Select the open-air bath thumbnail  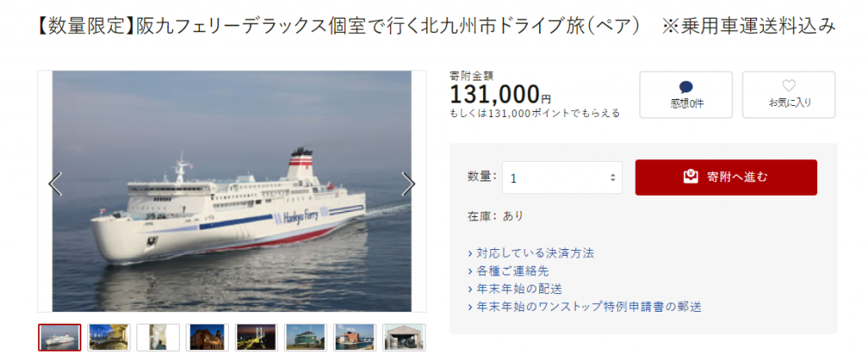tap(109, 337)
